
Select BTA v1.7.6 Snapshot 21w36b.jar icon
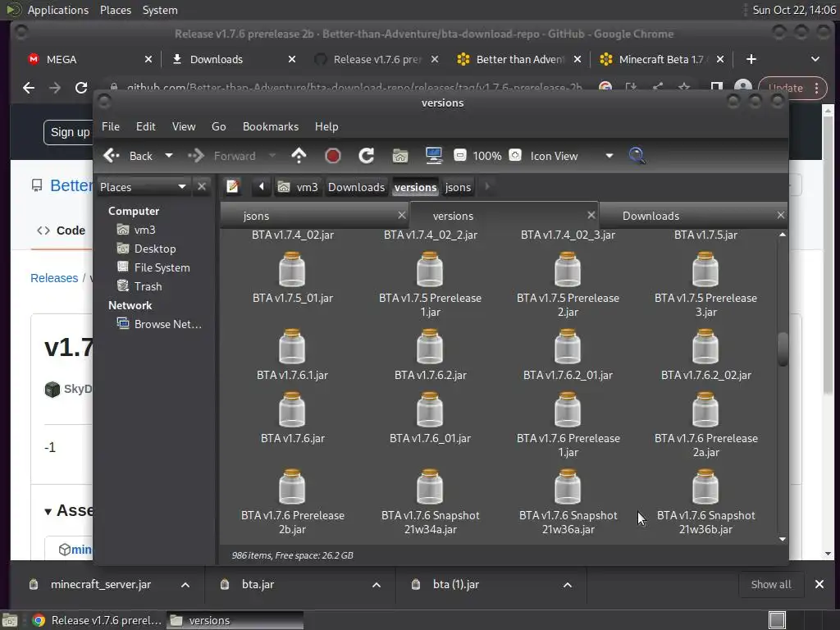[705, 487]
